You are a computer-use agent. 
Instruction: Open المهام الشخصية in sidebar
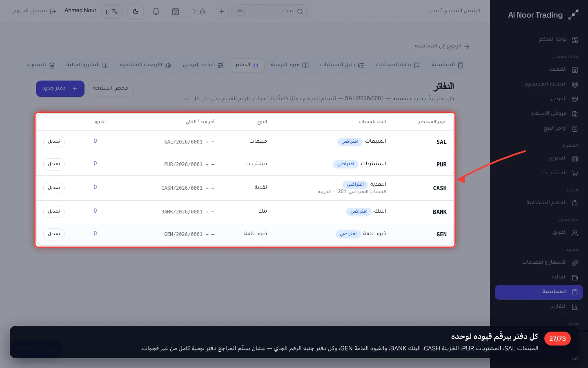click(x=539, y=203)
